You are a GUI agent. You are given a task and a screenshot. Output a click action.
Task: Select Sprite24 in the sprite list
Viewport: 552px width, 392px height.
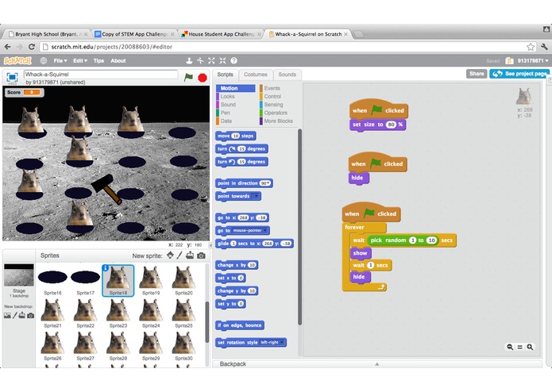(151, 313)
